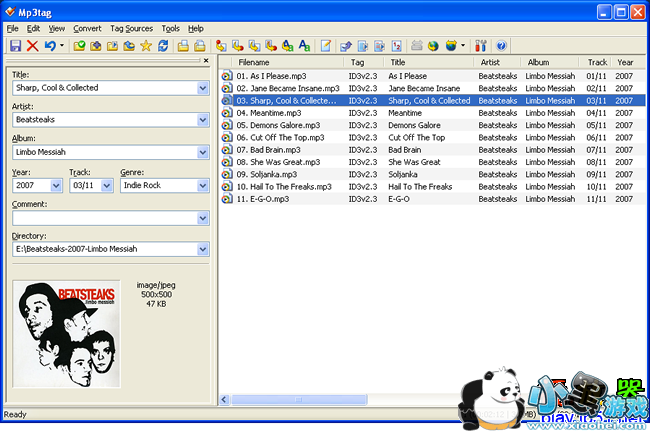
Task: Expand the Album field dropdown
Action: (x=203, y=152)
